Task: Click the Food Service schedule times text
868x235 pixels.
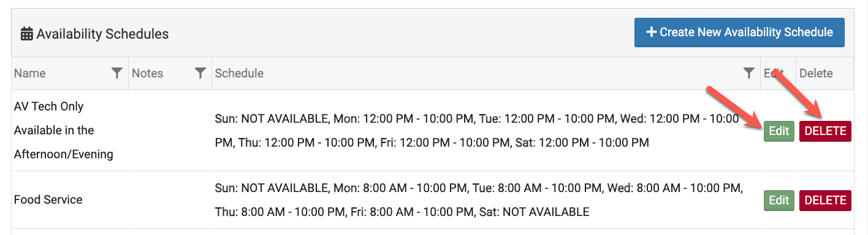Action: (478, 199)
